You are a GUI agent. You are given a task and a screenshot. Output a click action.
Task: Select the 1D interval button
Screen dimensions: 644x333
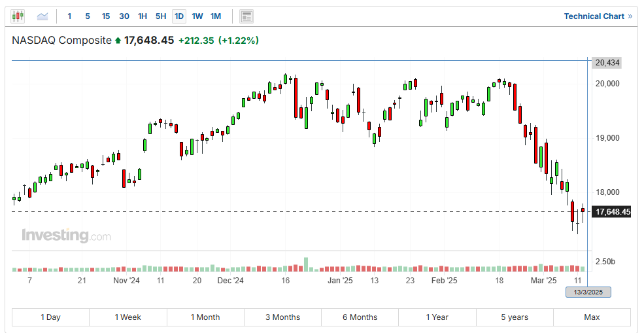(179, 16)
